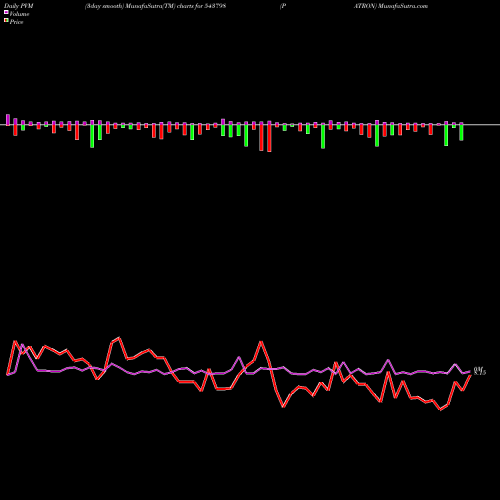The image size is (500, 500).
Task: Click the Price legend swatch
Action: 6,21
